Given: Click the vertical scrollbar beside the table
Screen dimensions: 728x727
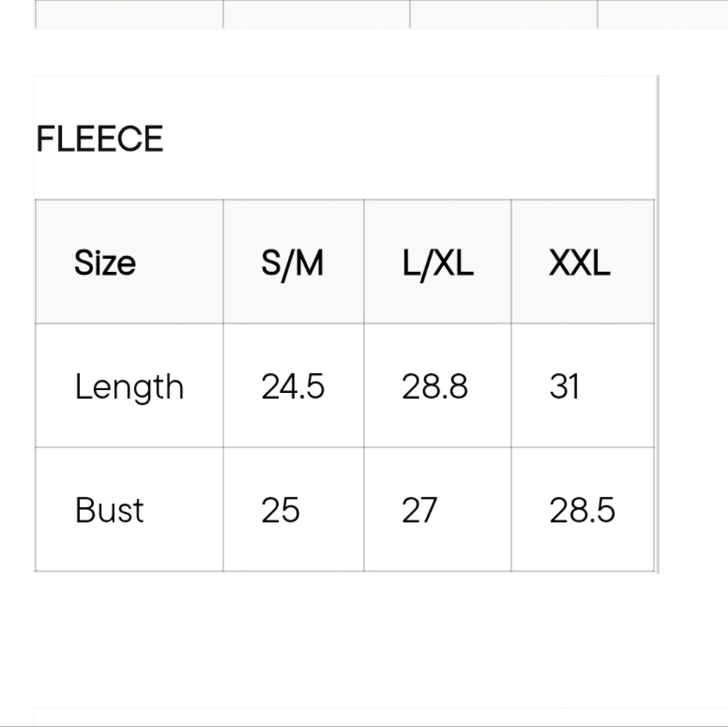Looking at the screenshot, I should [x=657, y=324].
